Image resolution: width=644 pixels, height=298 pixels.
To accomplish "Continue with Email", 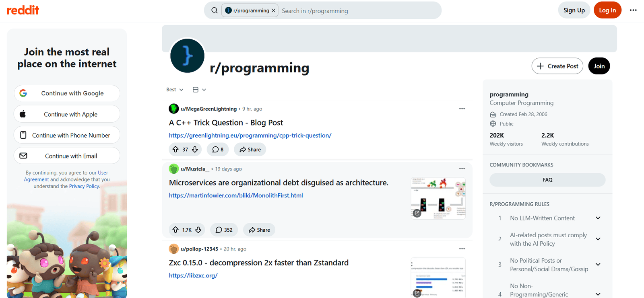I will 67,156.
